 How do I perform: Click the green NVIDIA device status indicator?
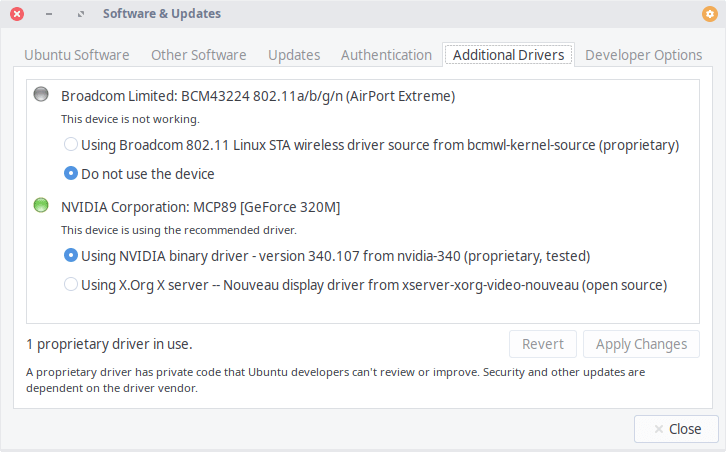point(41,205)
